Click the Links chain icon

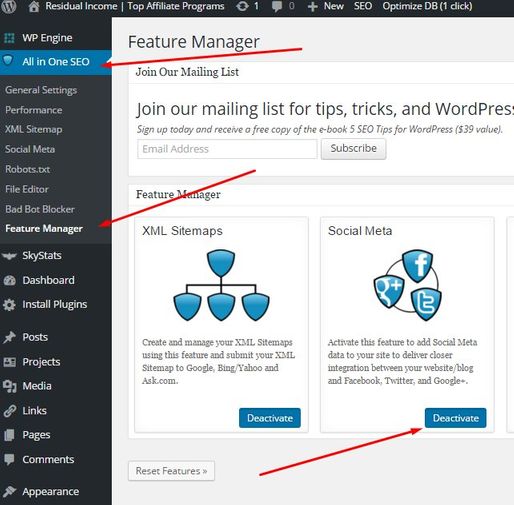(x=10, y=411)
